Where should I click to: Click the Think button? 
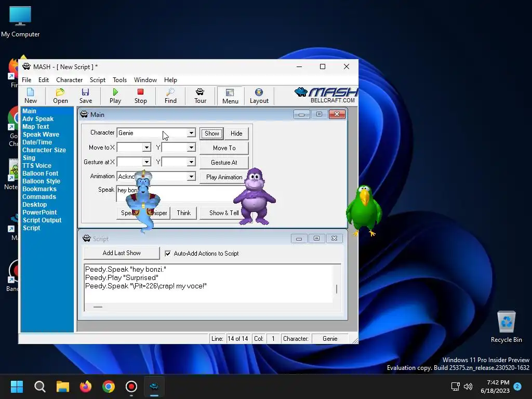(183, 213)
